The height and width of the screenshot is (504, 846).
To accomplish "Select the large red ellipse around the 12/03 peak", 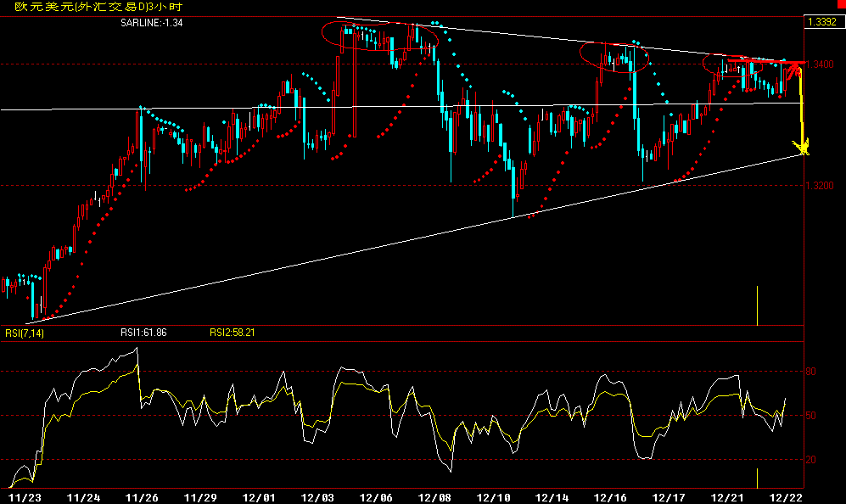I will pyautogui.click(x=380, y=34).
